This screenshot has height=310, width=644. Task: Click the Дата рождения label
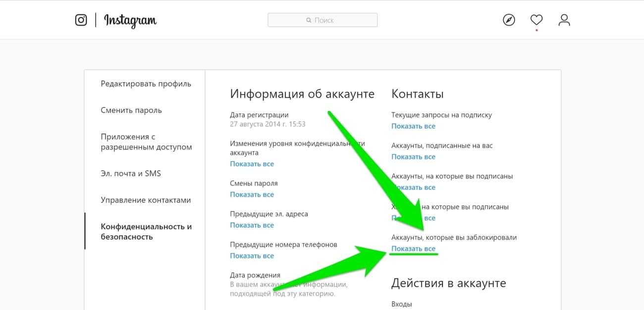[255, 275]
